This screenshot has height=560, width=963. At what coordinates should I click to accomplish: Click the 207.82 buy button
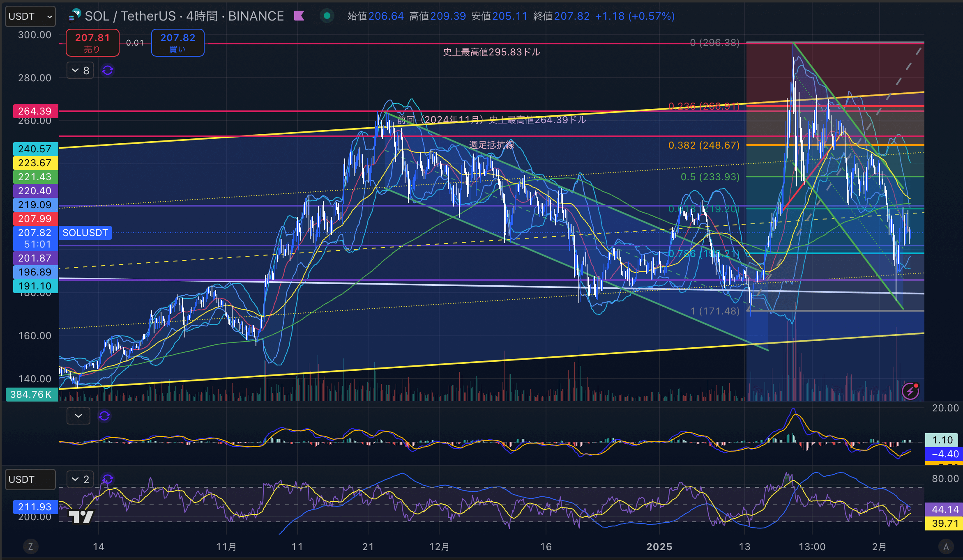click(177, 43)
